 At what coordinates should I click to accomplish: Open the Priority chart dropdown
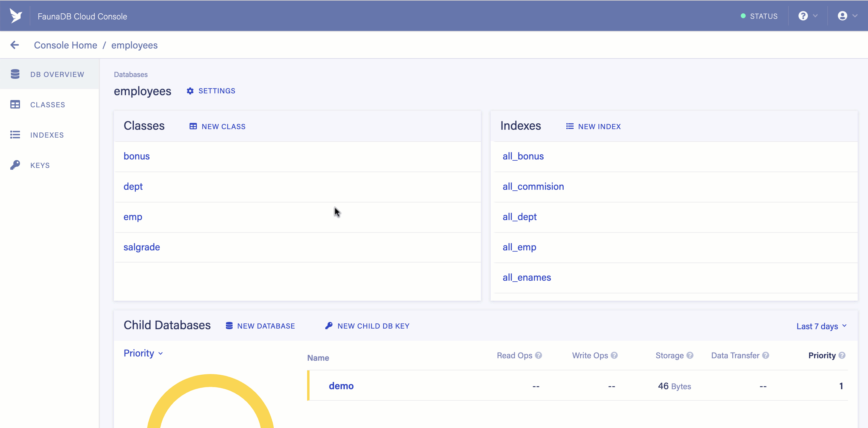143,353
